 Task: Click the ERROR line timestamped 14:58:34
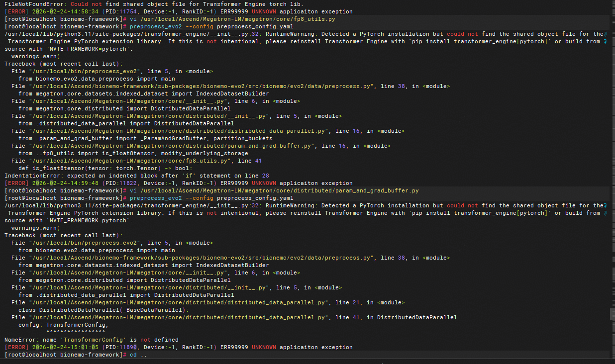pyautogui.click(x=179, y=11)
